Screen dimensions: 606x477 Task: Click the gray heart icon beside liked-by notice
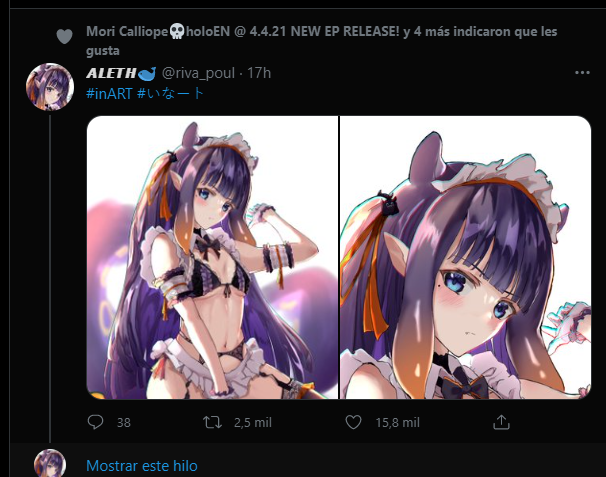click(x=65, y=36)
